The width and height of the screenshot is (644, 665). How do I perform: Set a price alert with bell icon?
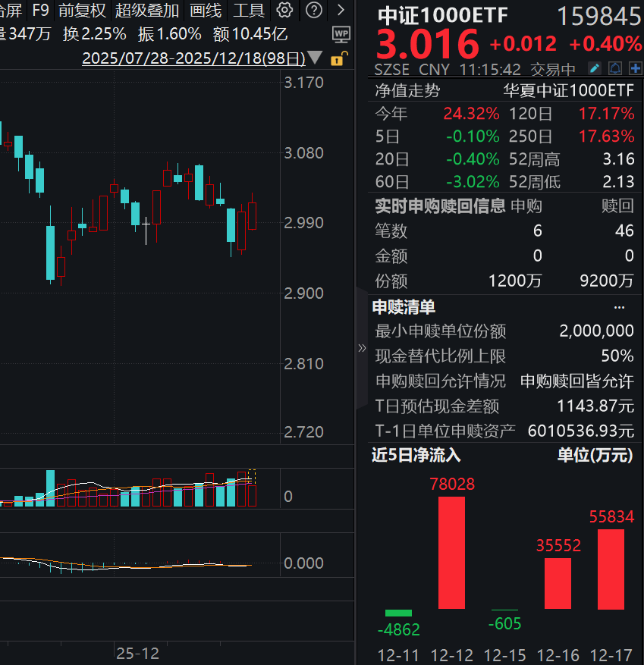615,69
